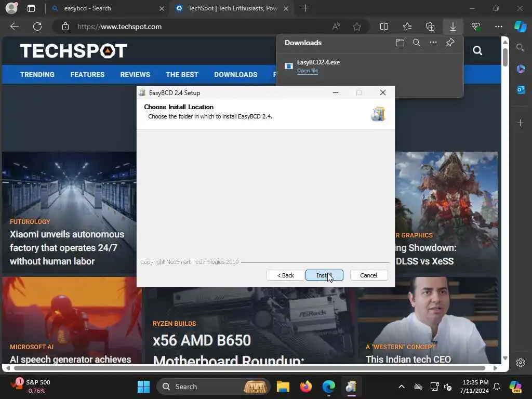Open the DOWNLOADS menu item

point(236,74)
